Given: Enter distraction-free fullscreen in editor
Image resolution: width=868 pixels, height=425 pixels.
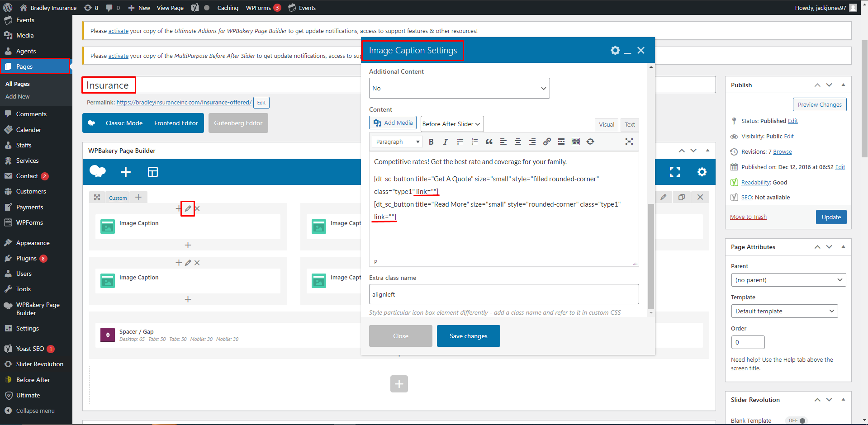Looking at the screenshot, I should coord(629,142).
